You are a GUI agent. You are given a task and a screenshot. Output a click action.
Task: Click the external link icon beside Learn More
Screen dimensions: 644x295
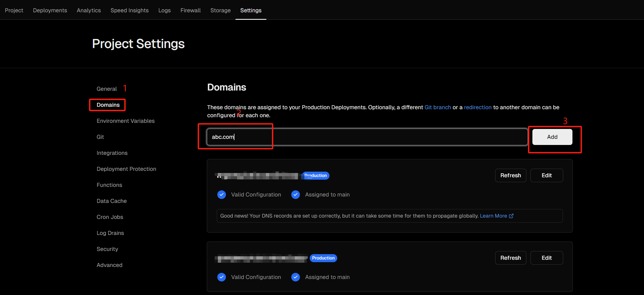click(x=511, y=216)
